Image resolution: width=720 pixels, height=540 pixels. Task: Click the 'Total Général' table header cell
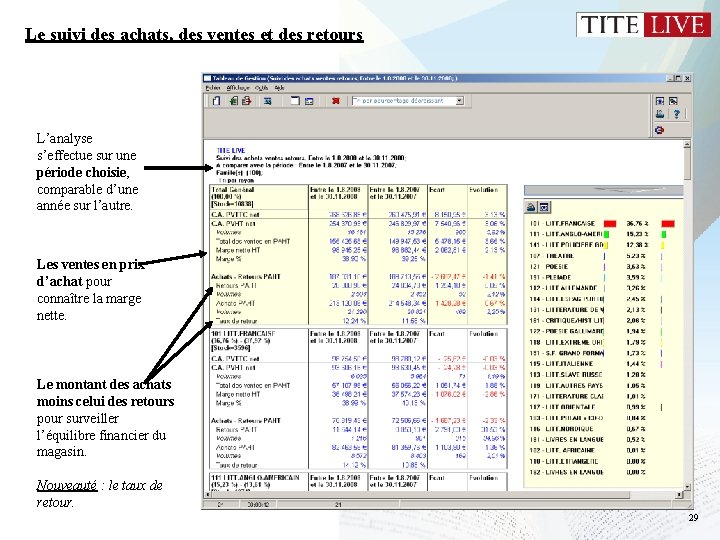(259, 197)
